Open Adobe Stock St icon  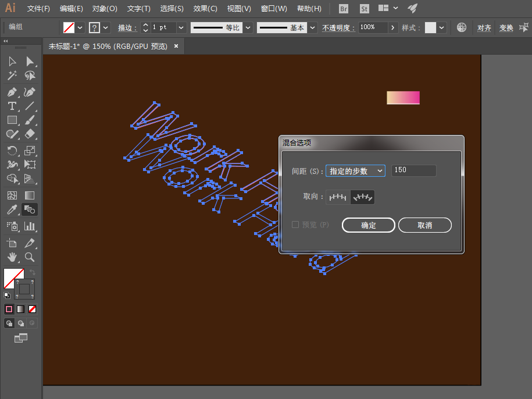(365, 9)
